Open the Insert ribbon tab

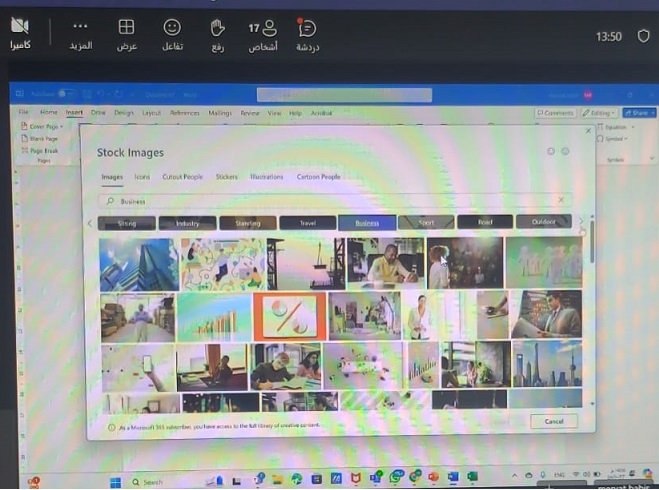74,113
